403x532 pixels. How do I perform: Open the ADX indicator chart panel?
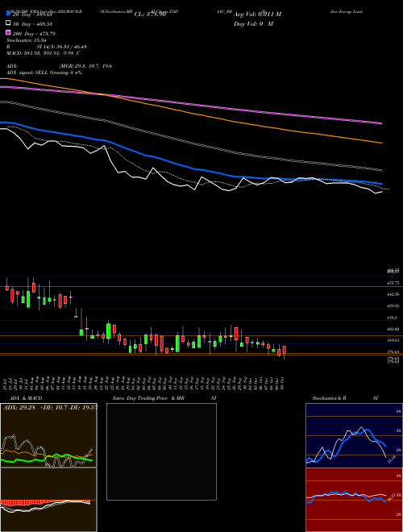click(48, 435)
